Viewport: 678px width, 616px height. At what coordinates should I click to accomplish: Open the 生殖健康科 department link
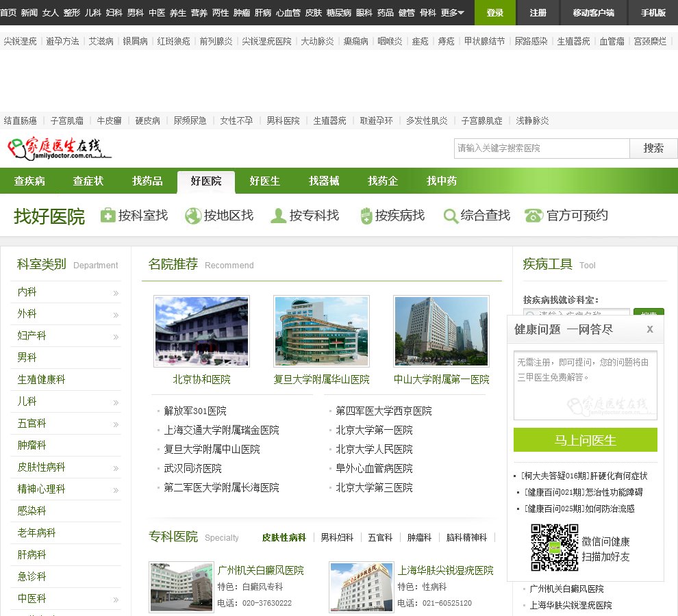point(41,380)
